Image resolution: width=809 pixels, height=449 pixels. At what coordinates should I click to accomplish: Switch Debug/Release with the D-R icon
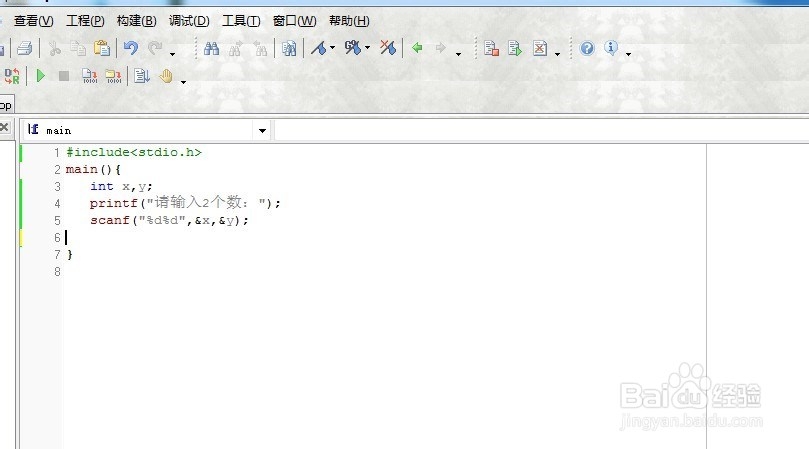(12, 76)
